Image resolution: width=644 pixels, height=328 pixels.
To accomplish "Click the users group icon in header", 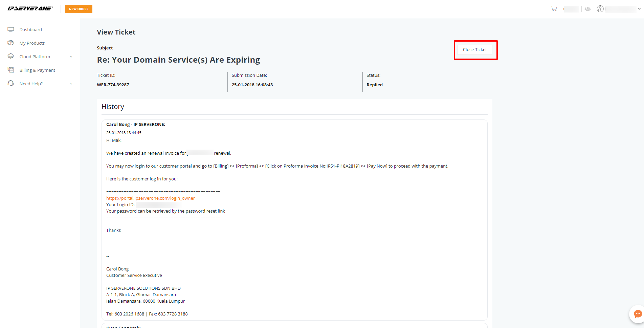I will 588,9.
